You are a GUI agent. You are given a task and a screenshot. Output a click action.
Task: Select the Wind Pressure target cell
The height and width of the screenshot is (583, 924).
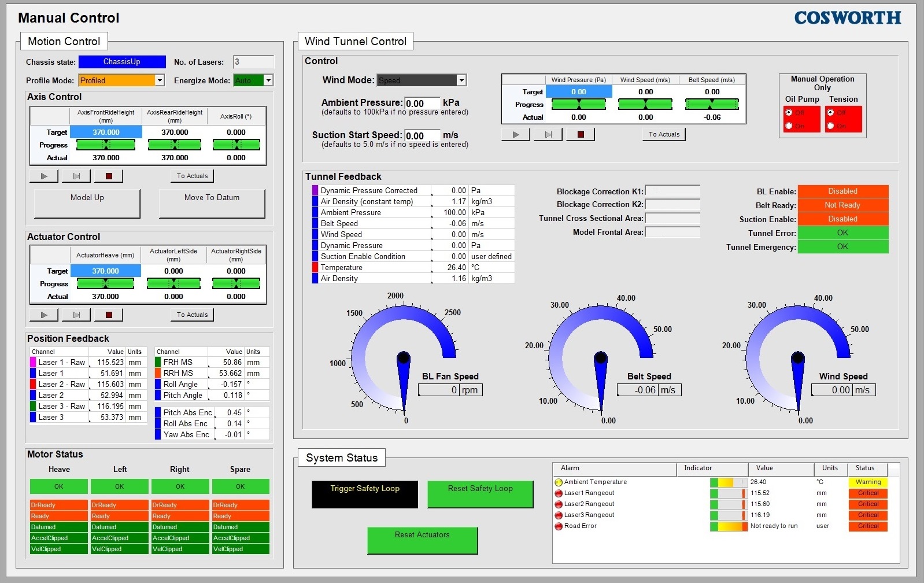click(579, 92)
